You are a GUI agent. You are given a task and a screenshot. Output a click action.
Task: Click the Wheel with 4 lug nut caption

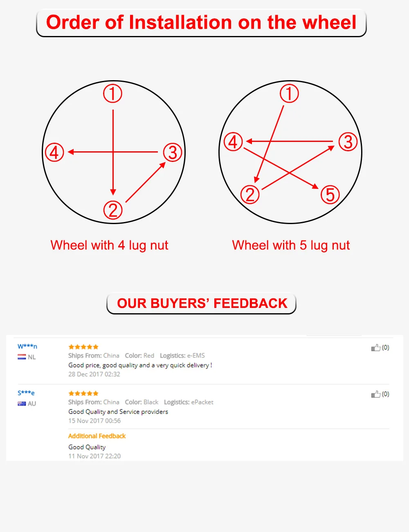(x=109, y=245)
